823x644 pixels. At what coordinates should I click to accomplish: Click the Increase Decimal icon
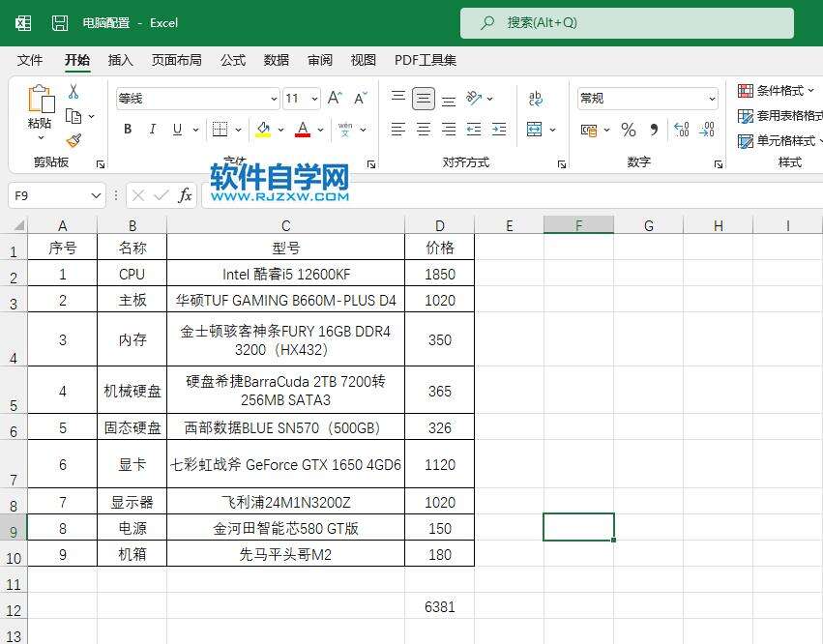[683, 129]
